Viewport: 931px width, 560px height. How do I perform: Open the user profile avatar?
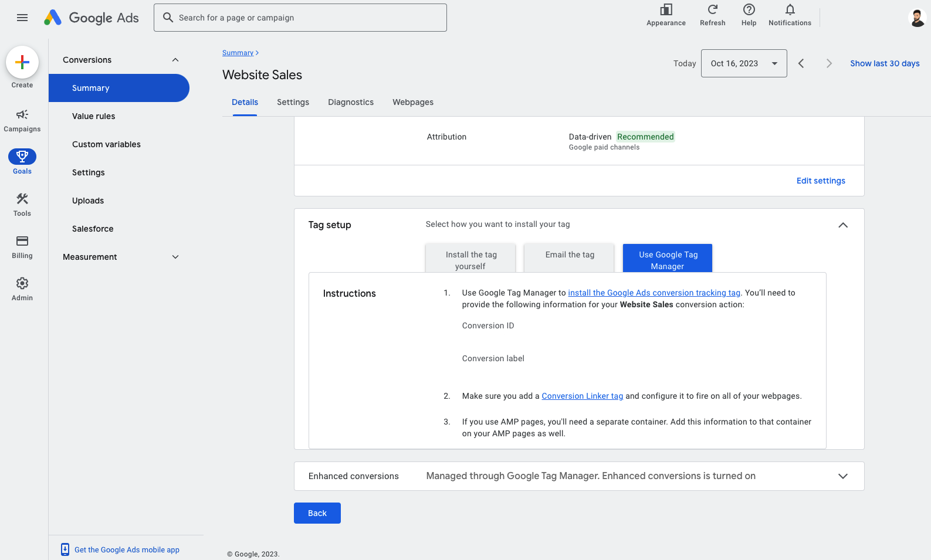click(x=917, y=18)
